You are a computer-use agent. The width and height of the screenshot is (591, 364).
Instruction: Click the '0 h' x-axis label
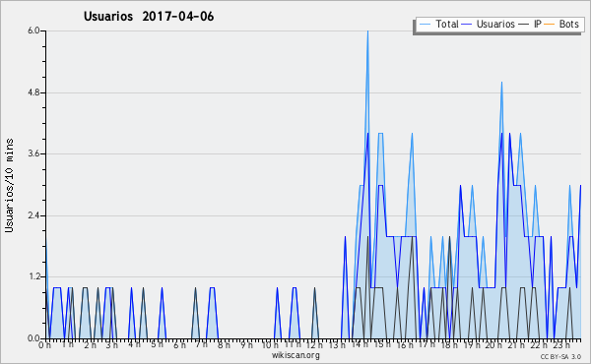click(x=45, y=345)
